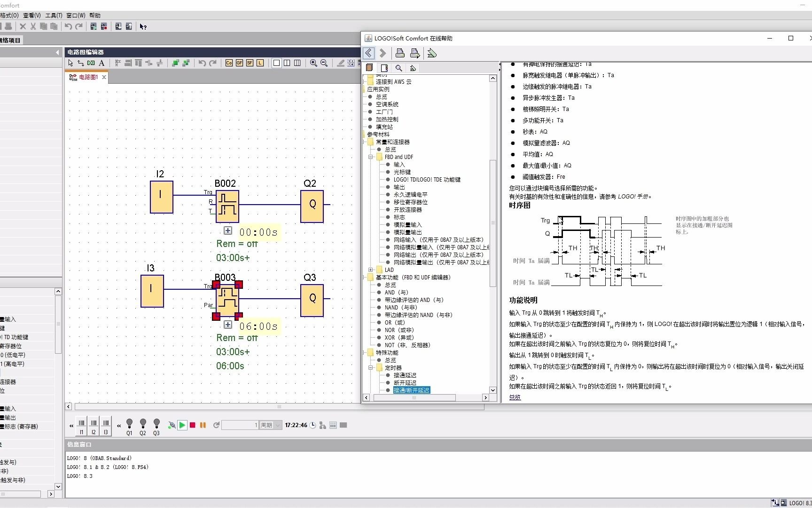Open the L data log toolbar

pos(260,63)
